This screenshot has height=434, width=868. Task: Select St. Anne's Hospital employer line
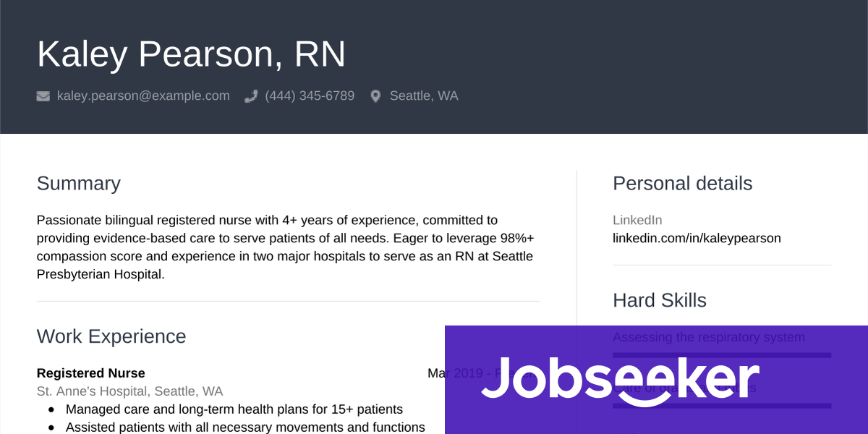pos(129,391)
